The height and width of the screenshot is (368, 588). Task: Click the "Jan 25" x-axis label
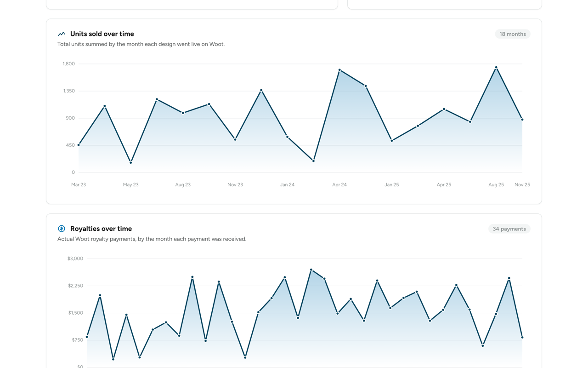click(392, 184)
